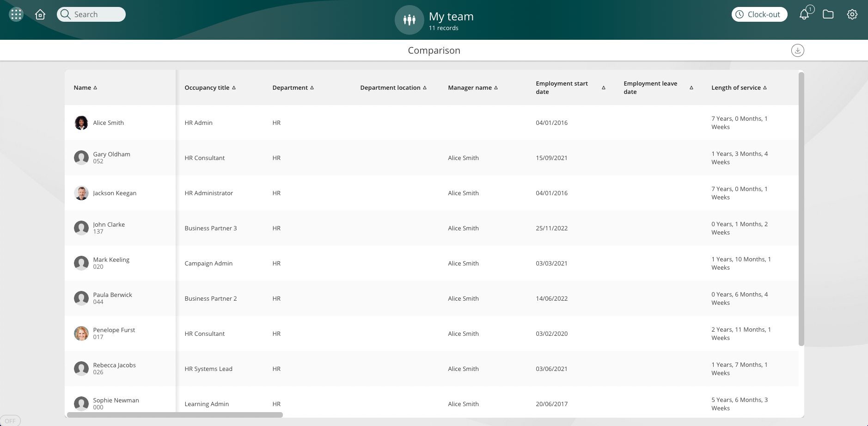The width and height of the screenshot is (868, 426).
Task: Click the 'HR Admin' occupancy cell
Action: click(x=199, y=123)
